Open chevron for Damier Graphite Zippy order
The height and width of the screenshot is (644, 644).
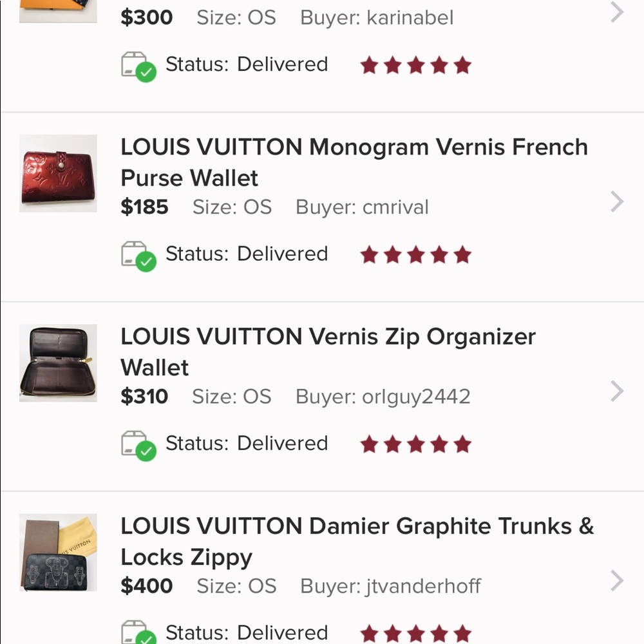[x=618, y=581]
